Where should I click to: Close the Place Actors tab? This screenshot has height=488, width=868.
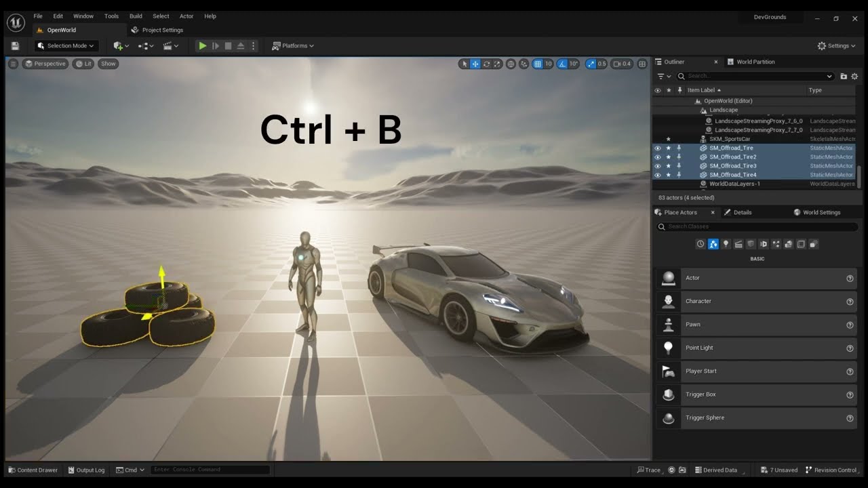(712, 212)
